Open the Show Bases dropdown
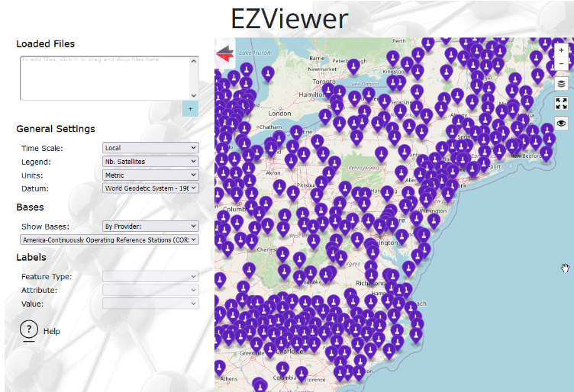Image resolution: width=574 pixels, height=392 pixels. click(x=150, y=226)
